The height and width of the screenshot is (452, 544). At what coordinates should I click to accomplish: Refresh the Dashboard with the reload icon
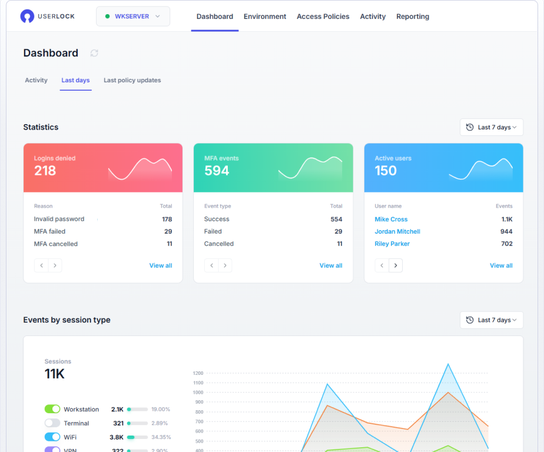point(94,53)
